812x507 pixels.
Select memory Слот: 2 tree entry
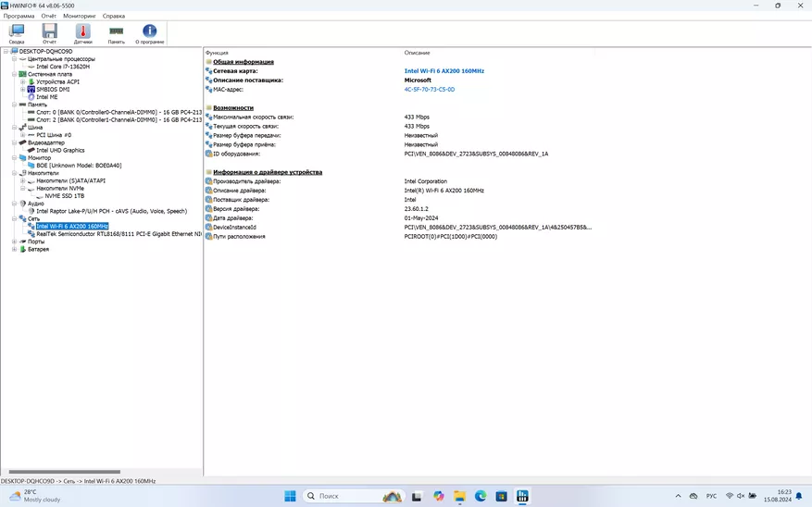click(119, 119)
